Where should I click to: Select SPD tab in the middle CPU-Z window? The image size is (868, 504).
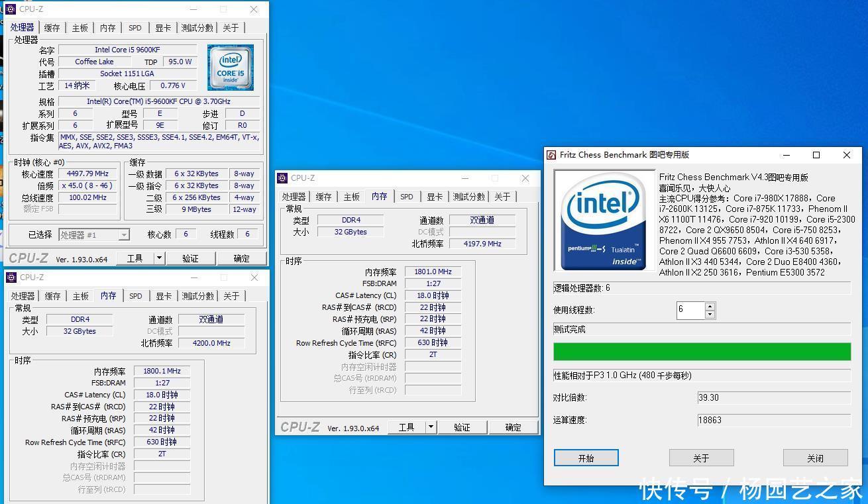tap(407, 197)
